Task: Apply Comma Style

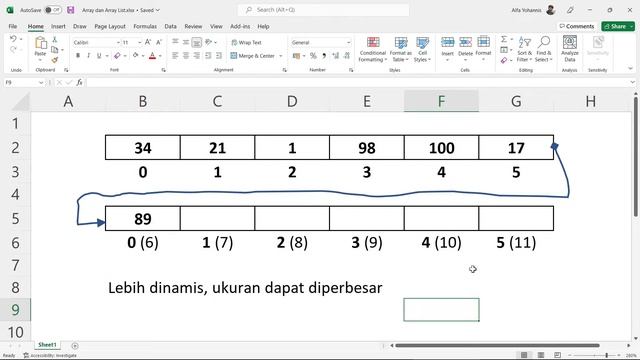Action: [324, 56]
